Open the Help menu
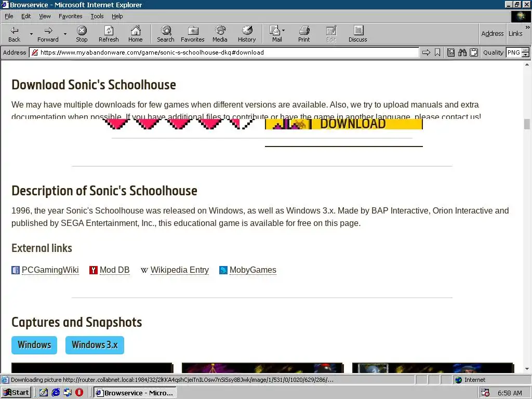Viewport: 532px width, 399px height. click(x=117, y=16)
